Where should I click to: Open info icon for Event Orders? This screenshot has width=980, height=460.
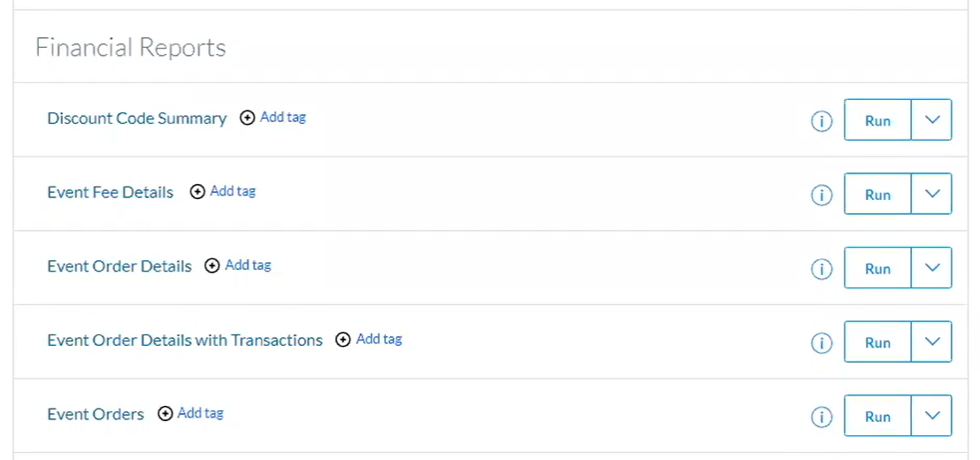[822, 417]
